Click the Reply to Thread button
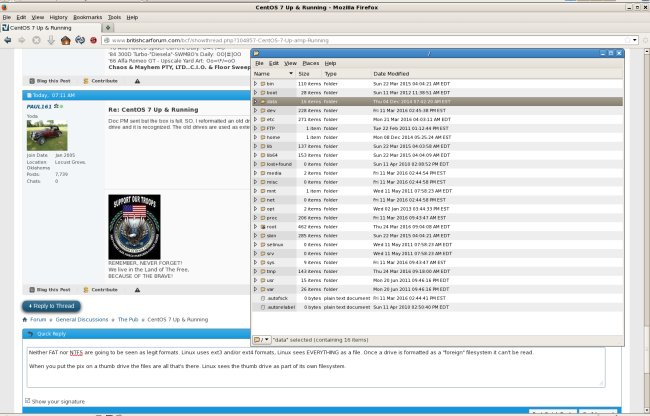This screenshot has width=650, height=416. coord(51,306)
